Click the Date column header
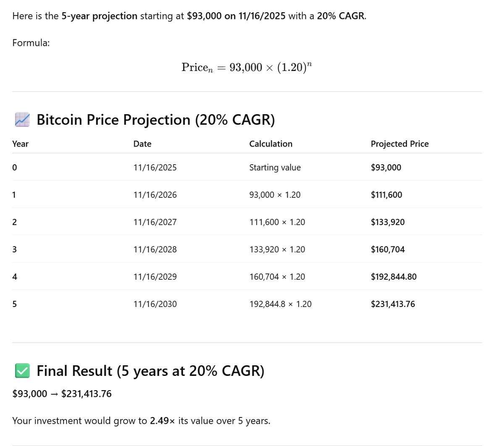Screen dimensions: 504x446 tap(142, 144)
